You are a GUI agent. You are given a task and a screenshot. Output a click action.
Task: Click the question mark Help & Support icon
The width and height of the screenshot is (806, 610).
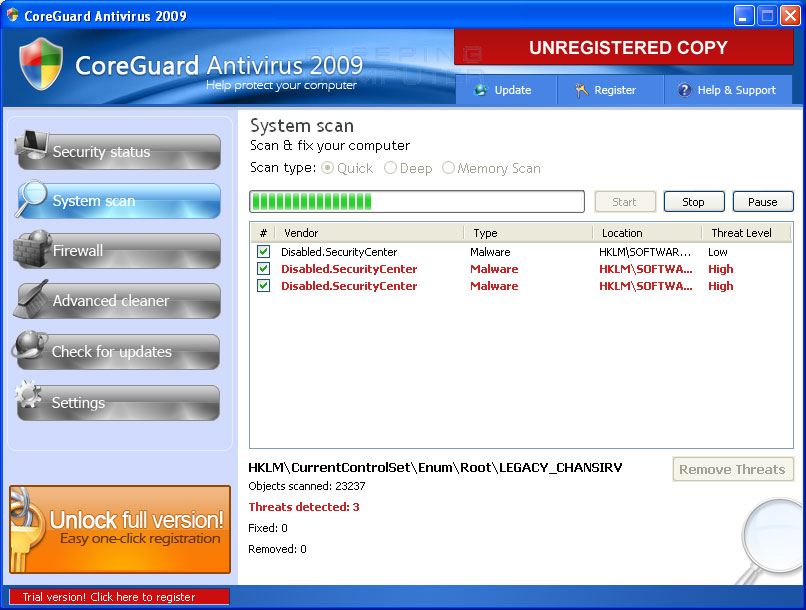pos(685,90)
